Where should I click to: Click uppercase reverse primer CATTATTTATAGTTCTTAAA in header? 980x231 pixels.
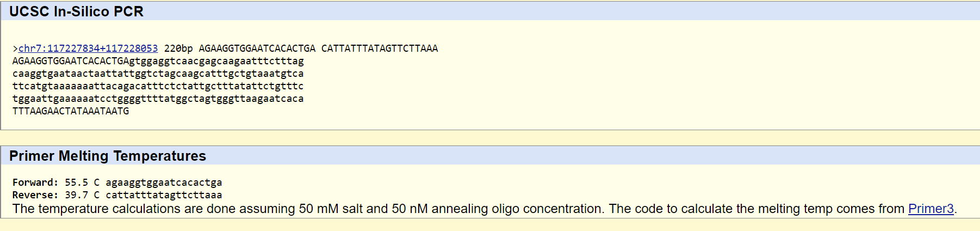point(379,48)
